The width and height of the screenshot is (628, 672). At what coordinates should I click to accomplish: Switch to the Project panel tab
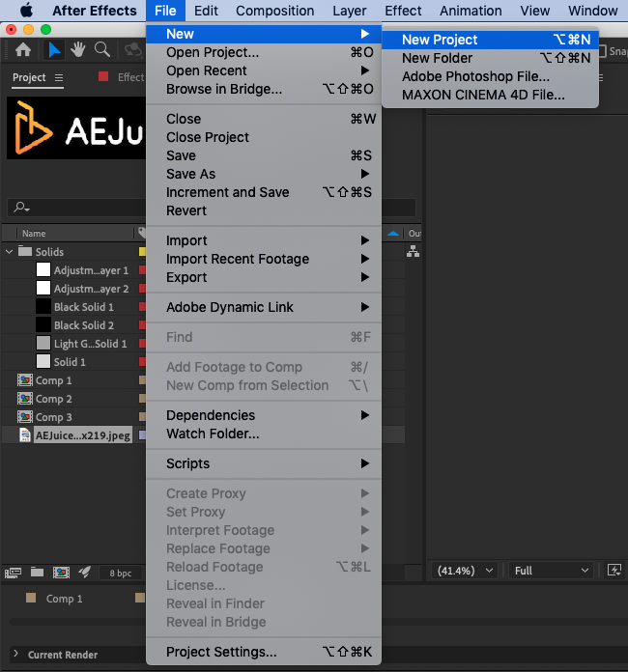tap(29, 77)
